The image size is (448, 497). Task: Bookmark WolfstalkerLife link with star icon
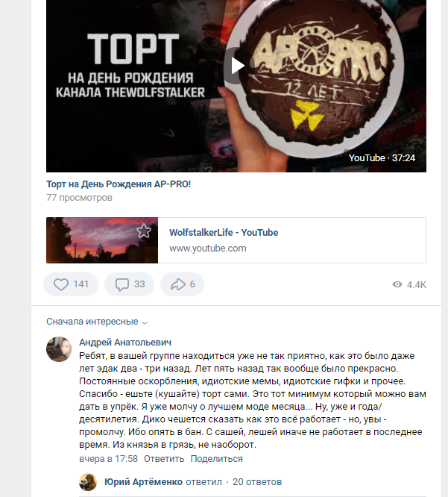144,231
